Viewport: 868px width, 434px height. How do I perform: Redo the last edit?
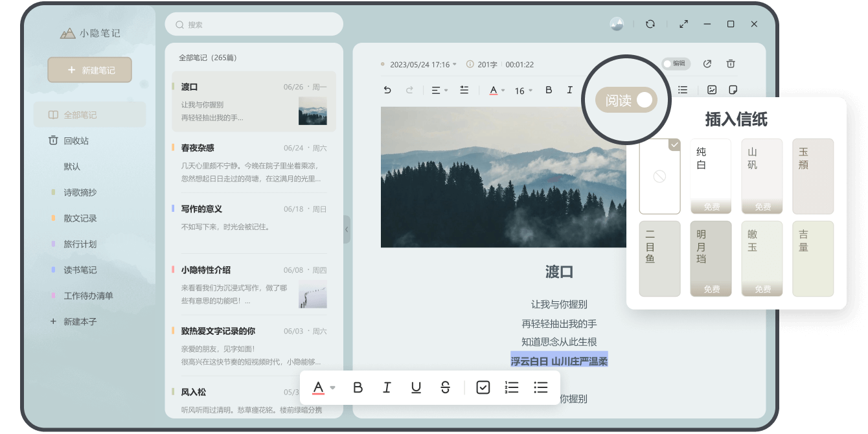409,91
